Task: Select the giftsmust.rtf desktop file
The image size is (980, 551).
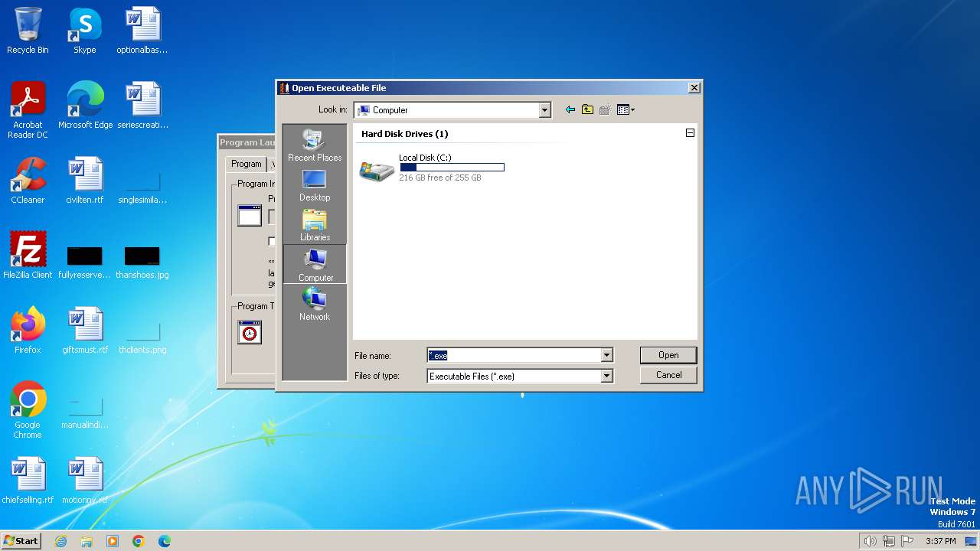Action: 85,331
